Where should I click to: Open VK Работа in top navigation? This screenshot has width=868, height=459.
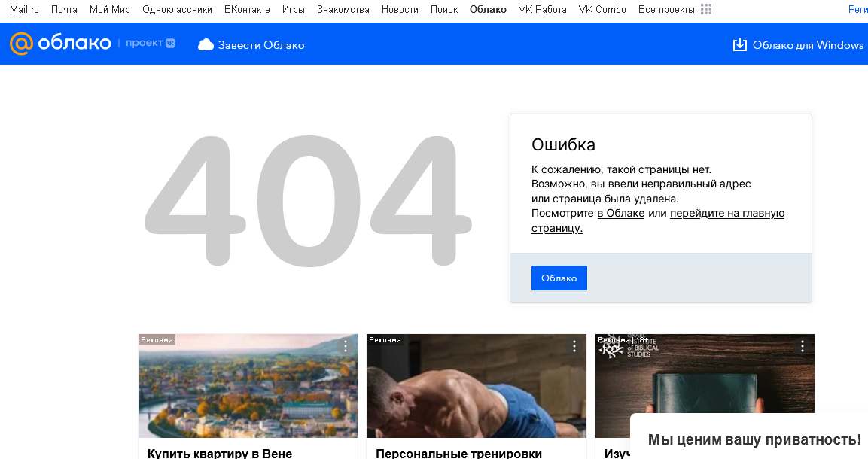pyautogui.click(x=543, y=9)
